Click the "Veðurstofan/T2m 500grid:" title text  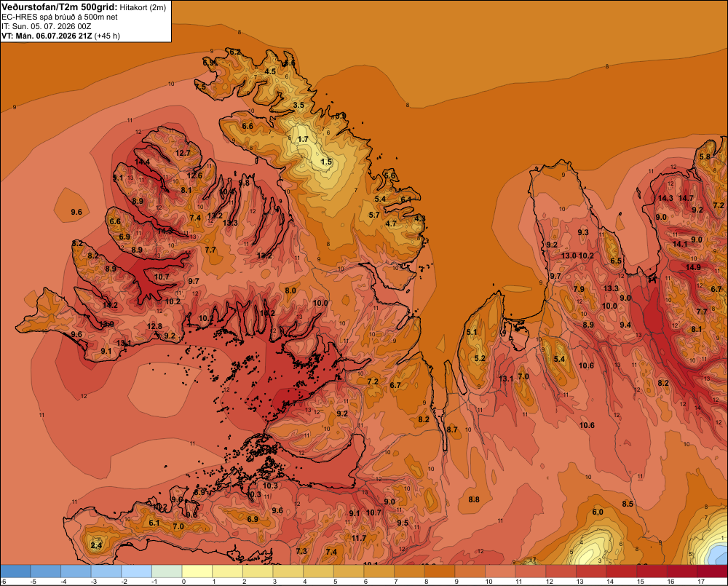pos(60,7)
